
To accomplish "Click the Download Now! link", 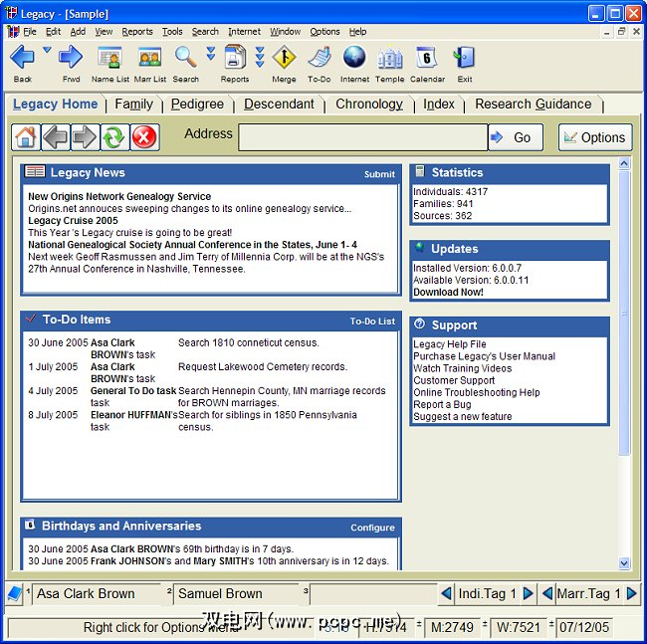I will (x=448, y=292).
